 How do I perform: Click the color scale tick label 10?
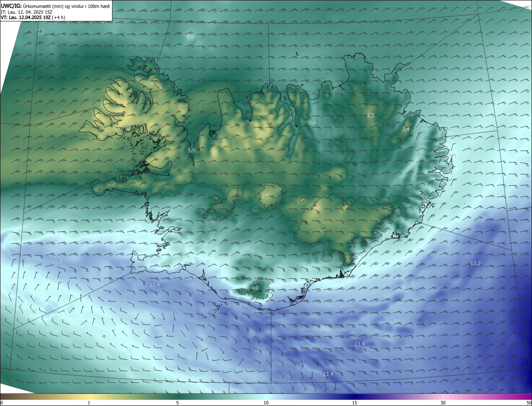[266, 403]
